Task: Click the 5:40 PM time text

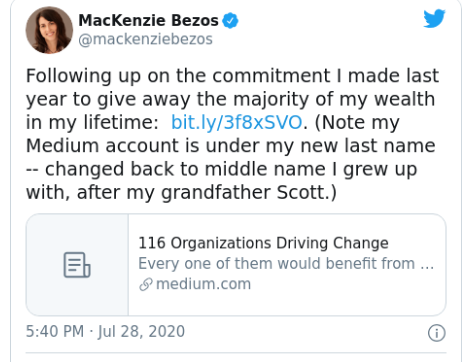Action: (x=55, y=332)
